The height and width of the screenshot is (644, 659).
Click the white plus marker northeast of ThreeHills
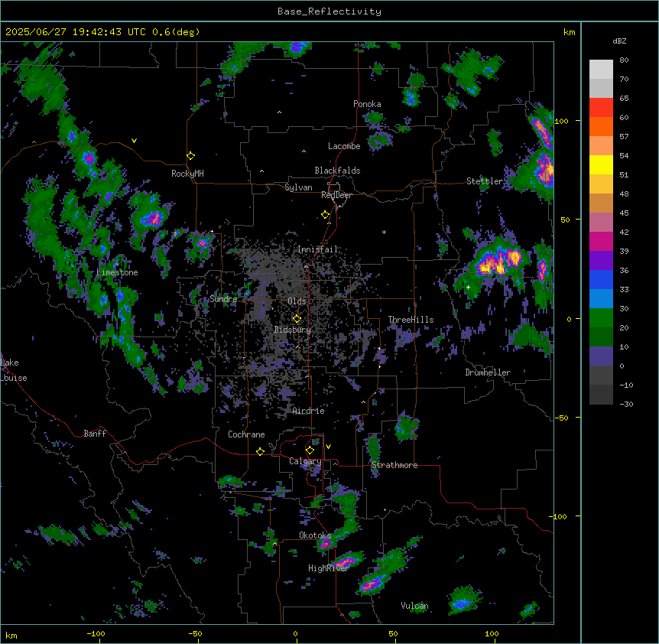(468, 287)
